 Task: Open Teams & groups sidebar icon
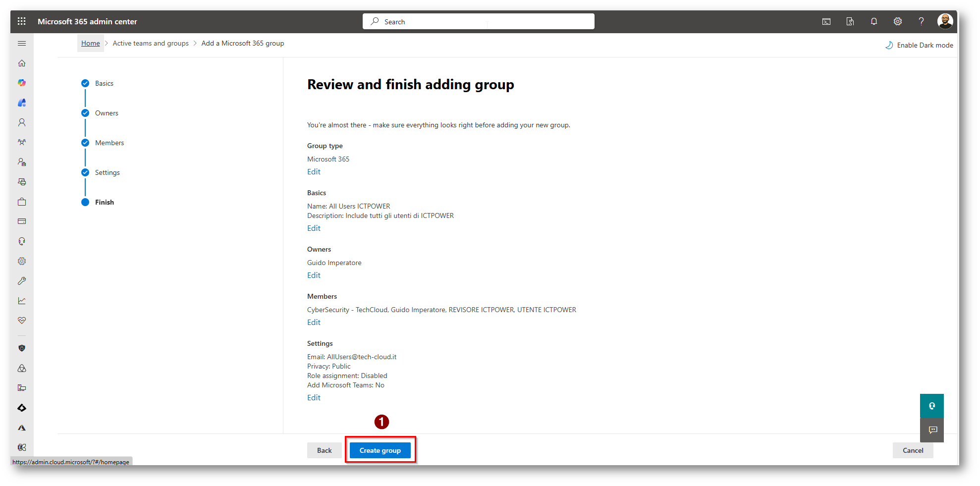(x=22, y=142)
